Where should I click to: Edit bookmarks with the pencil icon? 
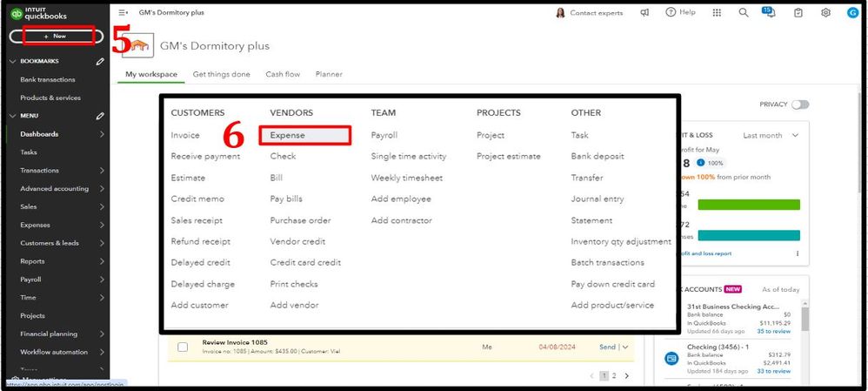[x=100, y=61]
